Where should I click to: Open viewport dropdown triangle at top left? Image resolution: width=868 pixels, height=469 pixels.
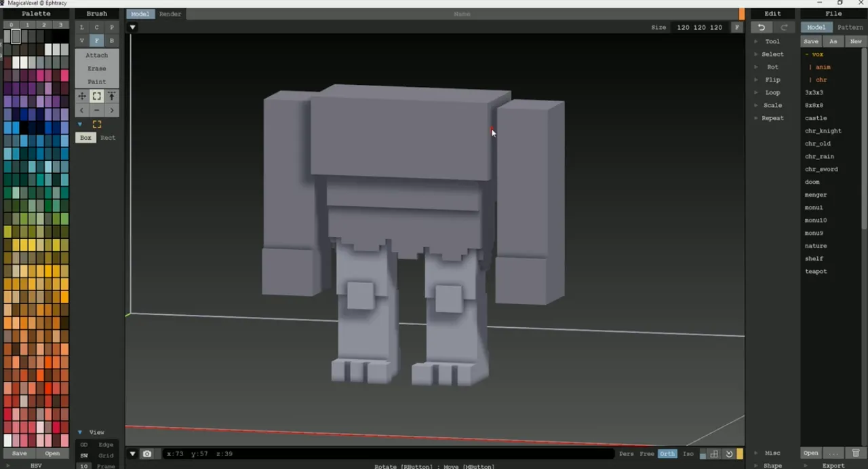133,27
